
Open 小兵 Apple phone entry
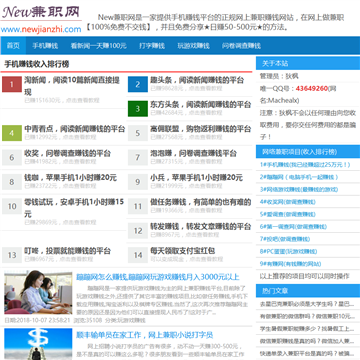(x=196, y=178)
